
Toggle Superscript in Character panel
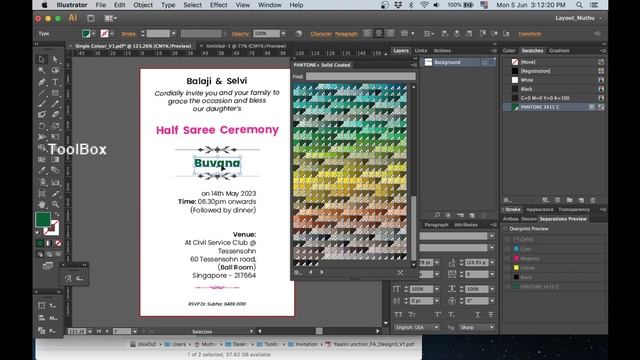pos(438,314)
